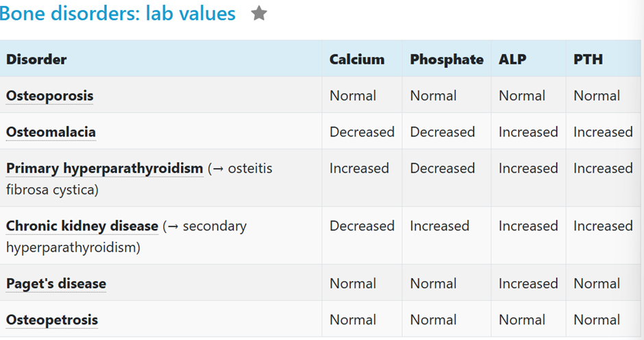Open the Osteoporosis link
Viewport: 644px width, 340px height.
(x=49, y=96)
